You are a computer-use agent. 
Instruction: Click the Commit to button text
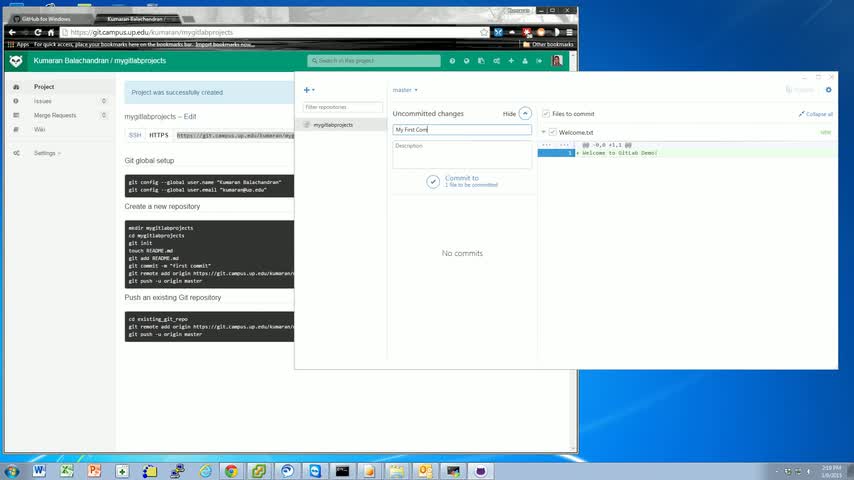462,178
